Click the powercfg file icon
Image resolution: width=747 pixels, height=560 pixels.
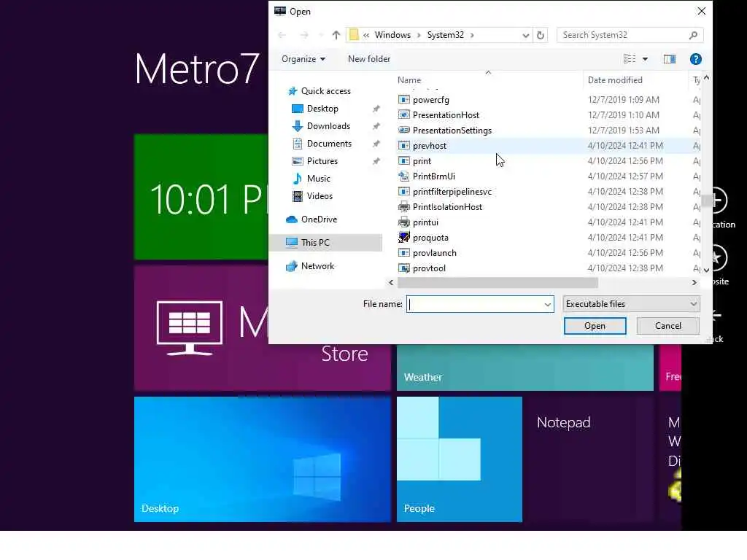403,99
